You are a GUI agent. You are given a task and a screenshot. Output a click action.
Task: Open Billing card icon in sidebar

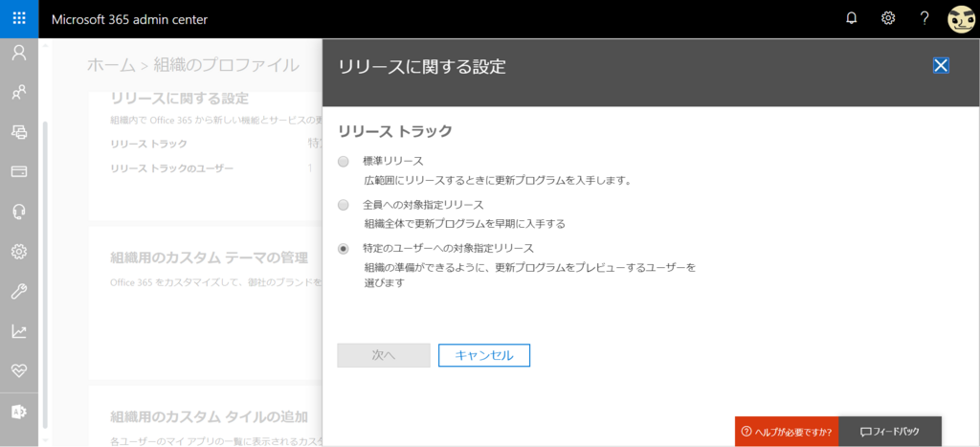point(19,171)
